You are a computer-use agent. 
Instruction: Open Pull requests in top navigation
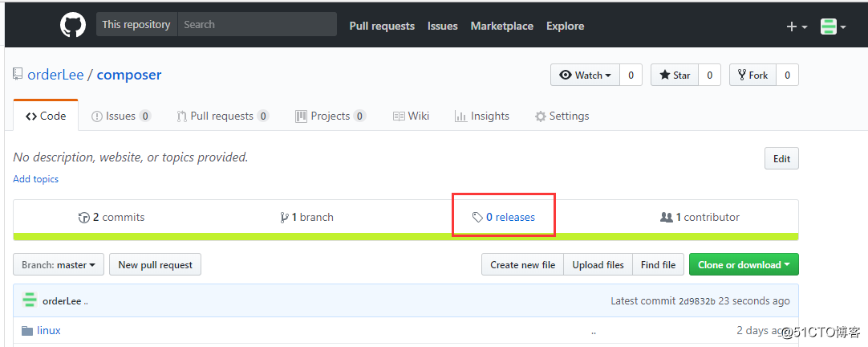(382, 26)
